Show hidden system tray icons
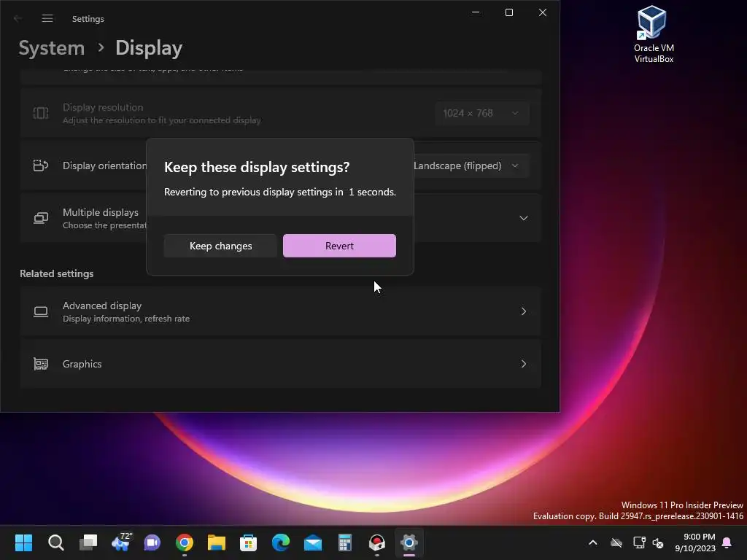 [x=593, y=542]
